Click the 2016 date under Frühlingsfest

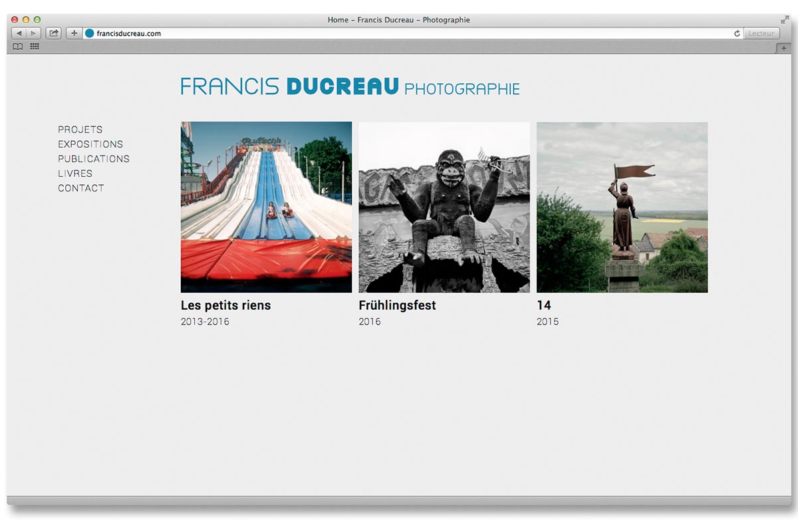tap(370, 322)
